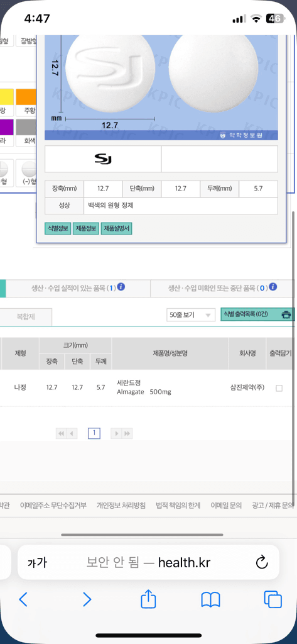Click 삼진제약(주) company cell

click(247, 387)
